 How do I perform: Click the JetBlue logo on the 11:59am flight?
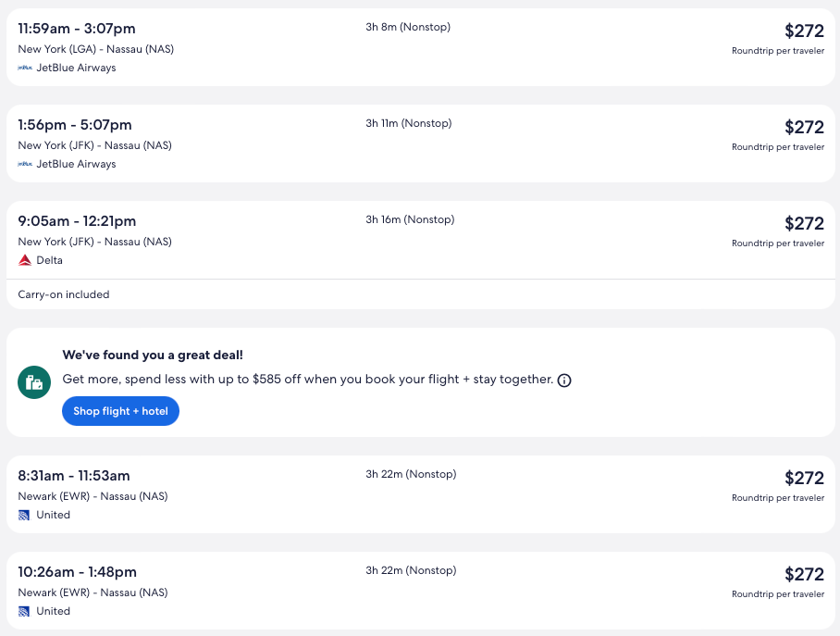[x=25, y=68]
